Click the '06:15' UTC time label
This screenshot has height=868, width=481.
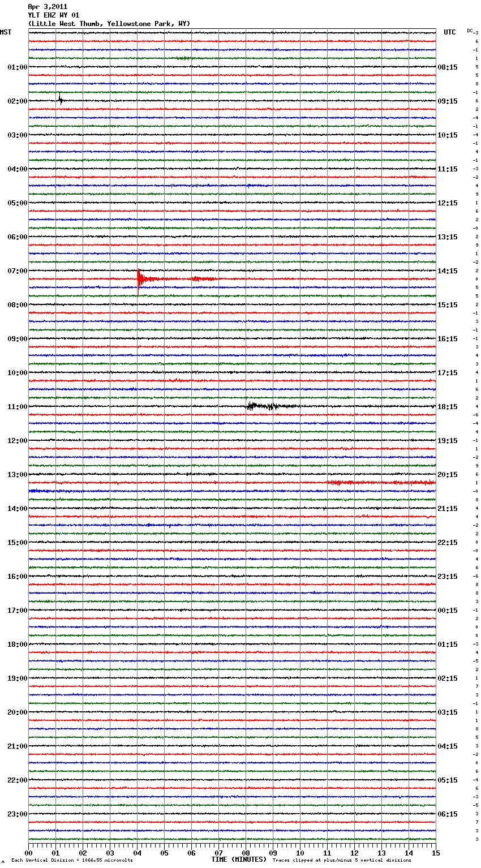pyautogui.click(x=448, y=814)
